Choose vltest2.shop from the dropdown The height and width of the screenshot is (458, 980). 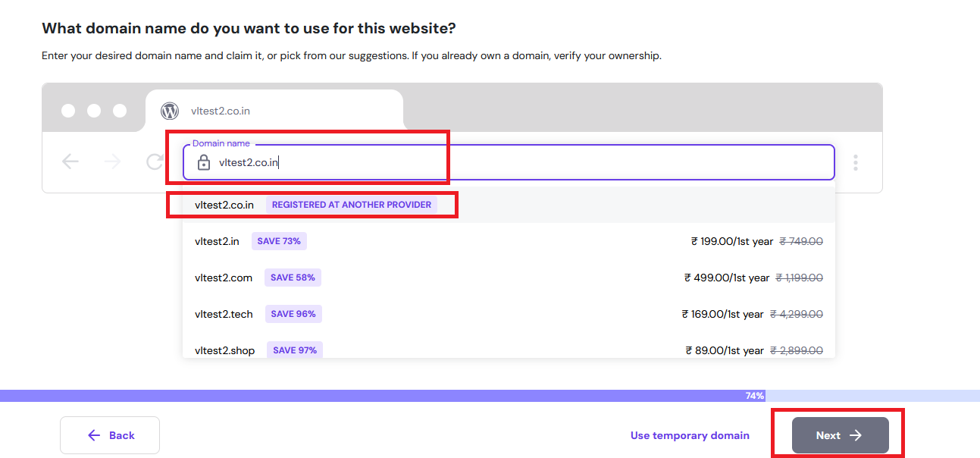(224, 350)
